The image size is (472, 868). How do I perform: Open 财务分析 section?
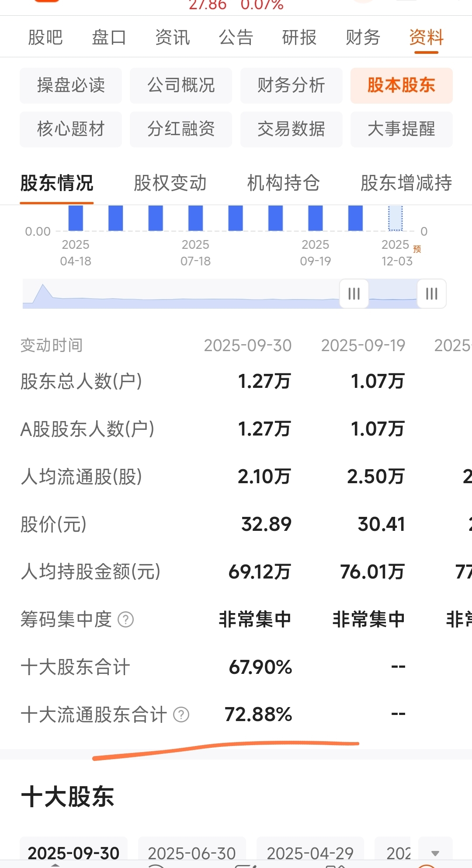[291, 85]
